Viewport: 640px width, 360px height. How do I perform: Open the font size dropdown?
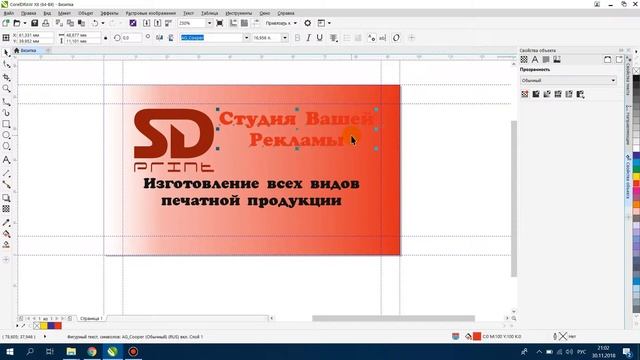(x=284, y=38)
